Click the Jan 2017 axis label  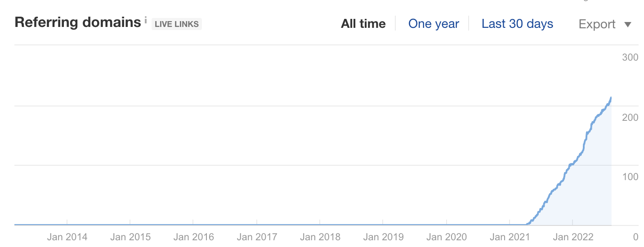(x=257, y=237)
